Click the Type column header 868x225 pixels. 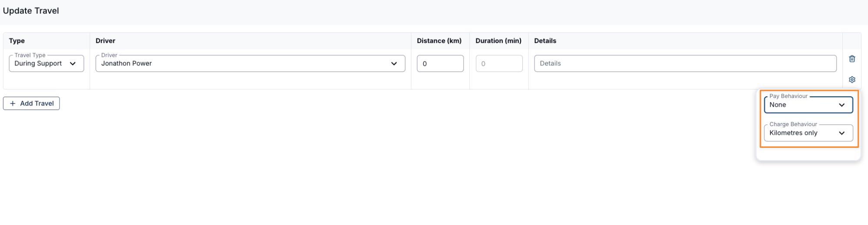click(17, 41)
